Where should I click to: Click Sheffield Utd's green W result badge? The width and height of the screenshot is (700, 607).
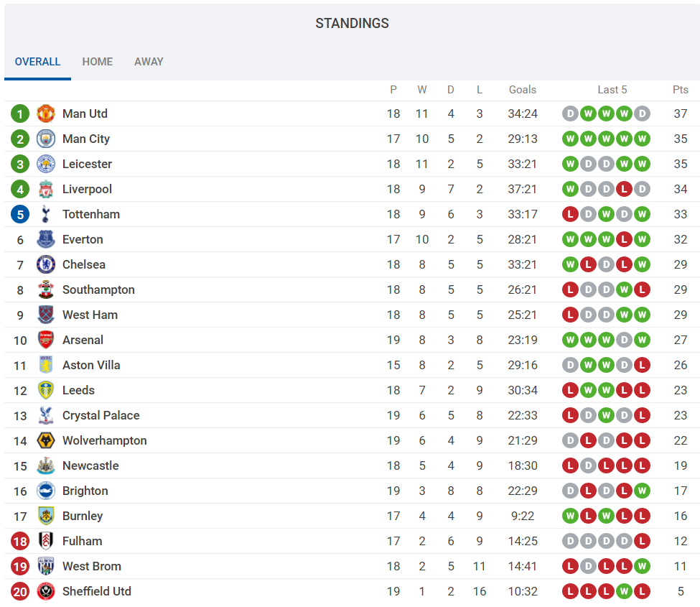click(624, 592)
